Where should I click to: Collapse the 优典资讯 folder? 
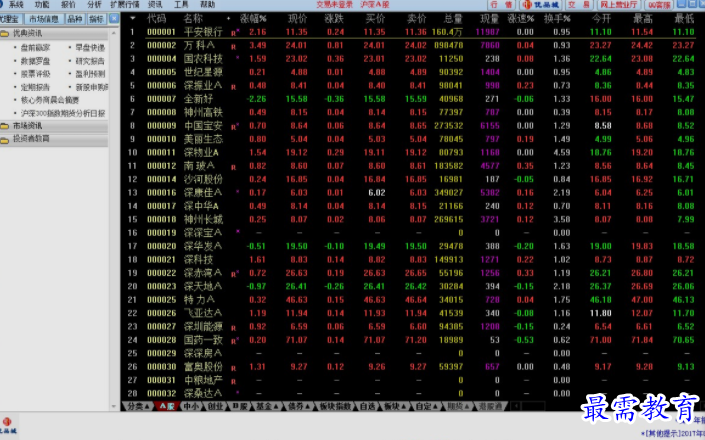(x=54, y=33)
